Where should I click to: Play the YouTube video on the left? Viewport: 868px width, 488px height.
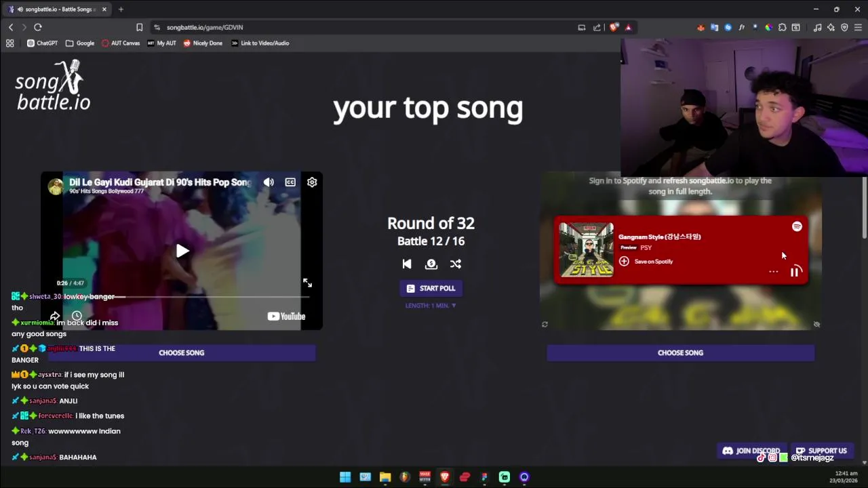click(x=182, y=251)
